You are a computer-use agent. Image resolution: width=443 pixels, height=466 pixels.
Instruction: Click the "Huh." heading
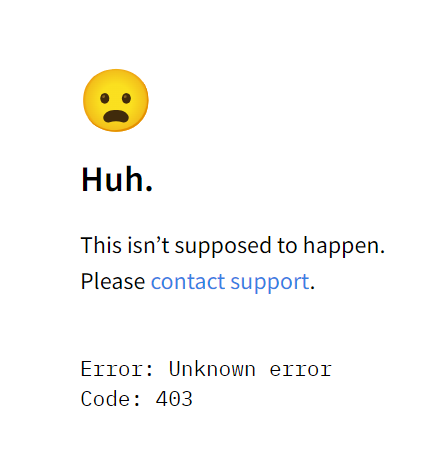[x=117, y=180]
